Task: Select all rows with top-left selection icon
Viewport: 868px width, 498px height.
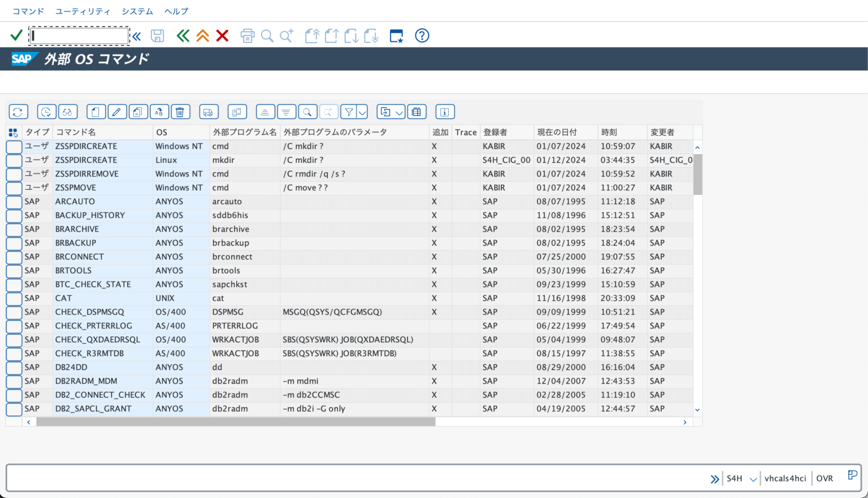Action: point(13,132)
